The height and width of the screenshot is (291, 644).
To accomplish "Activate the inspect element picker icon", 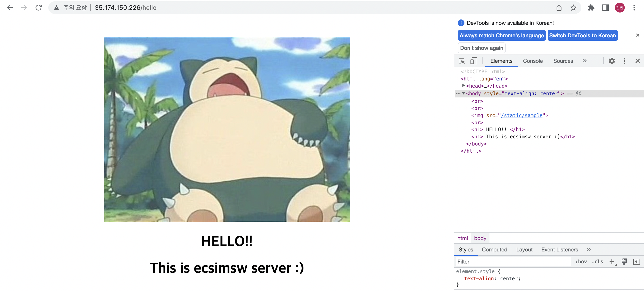I will [x=462, y=61].
